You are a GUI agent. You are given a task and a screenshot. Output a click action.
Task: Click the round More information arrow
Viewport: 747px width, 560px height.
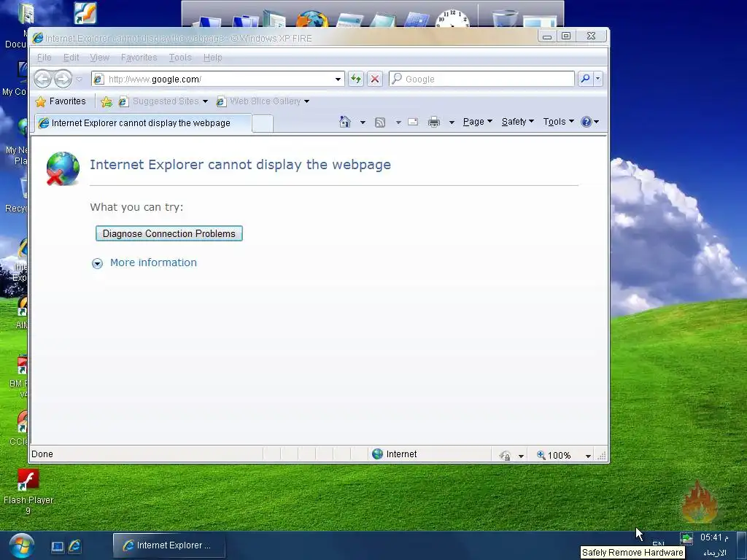97,264
